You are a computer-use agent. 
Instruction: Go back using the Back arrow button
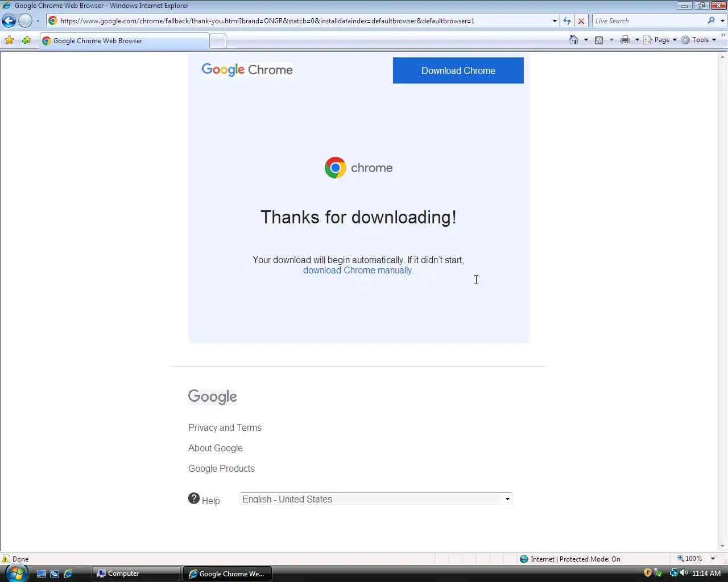(9, 21)
